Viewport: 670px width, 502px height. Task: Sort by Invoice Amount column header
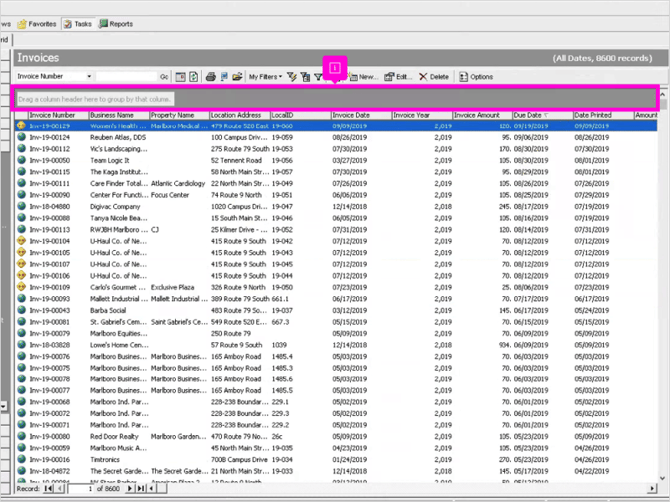[482, 115]
